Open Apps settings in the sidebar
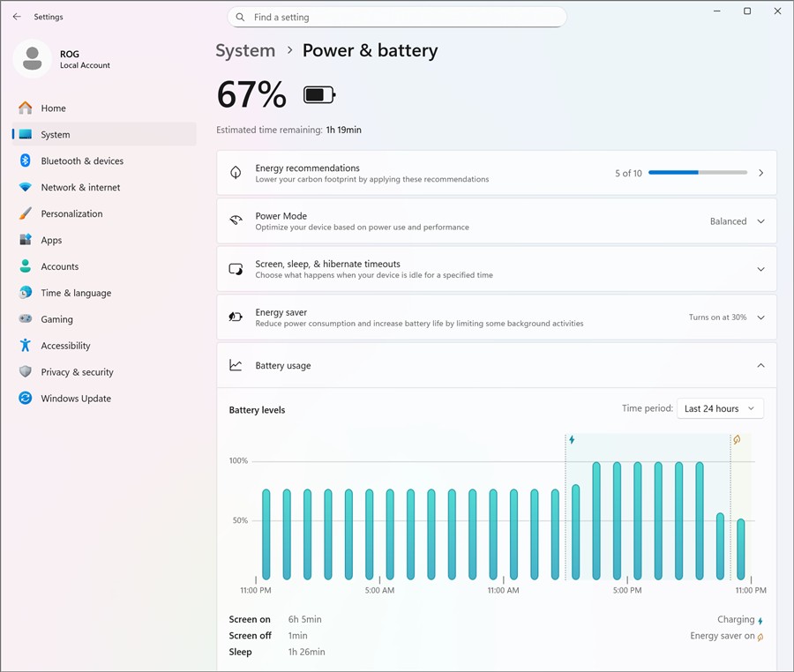This screenshot has height=672, width=794. [x=51, y=240]
